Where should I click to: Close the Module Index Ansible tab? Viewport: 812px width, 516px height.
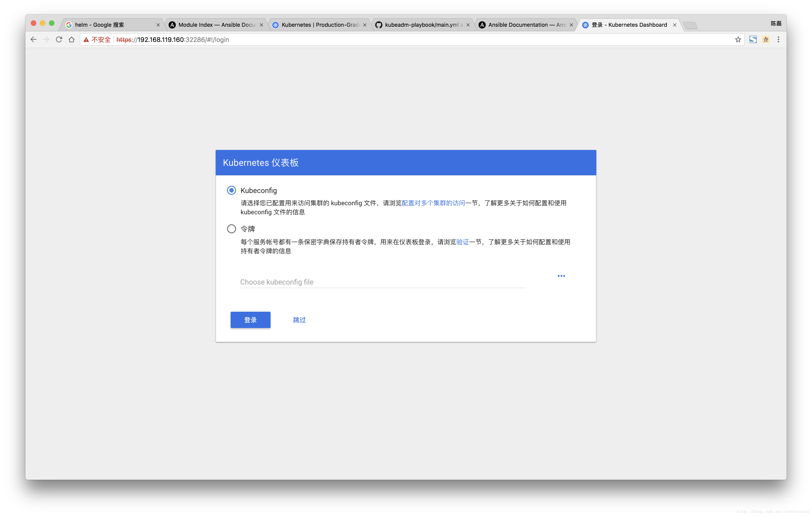(261, 25)
